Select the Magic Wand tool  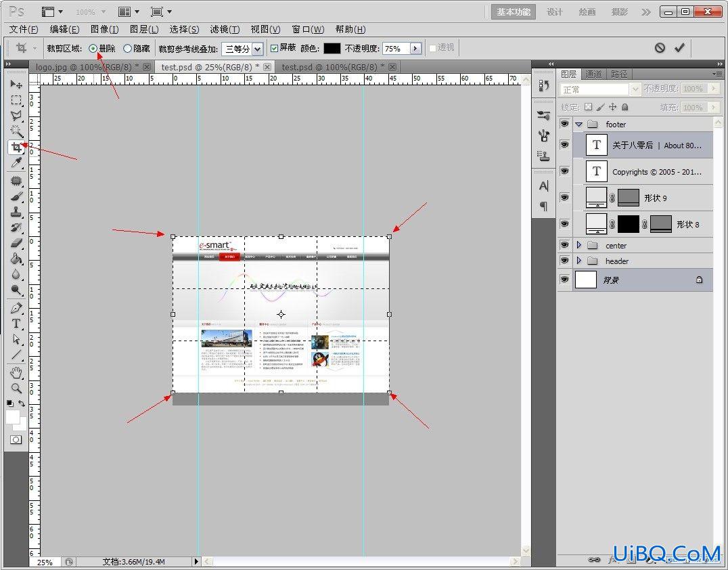[x=16, y=131]
